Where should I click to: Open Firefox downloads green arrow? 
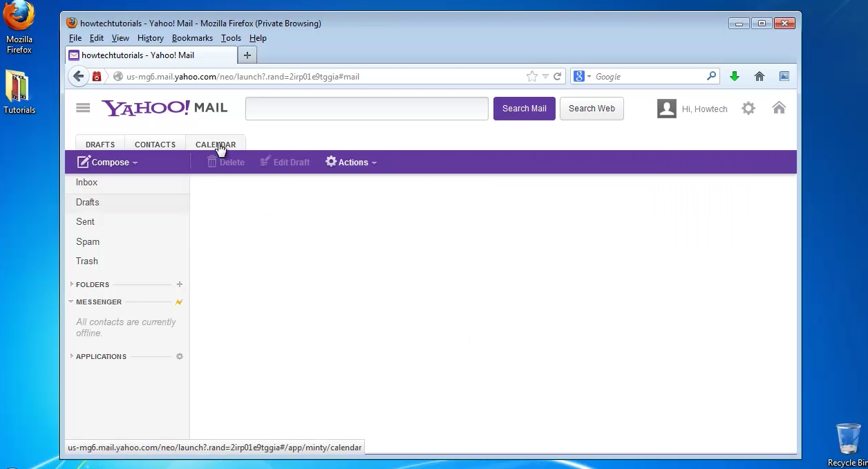735,77
